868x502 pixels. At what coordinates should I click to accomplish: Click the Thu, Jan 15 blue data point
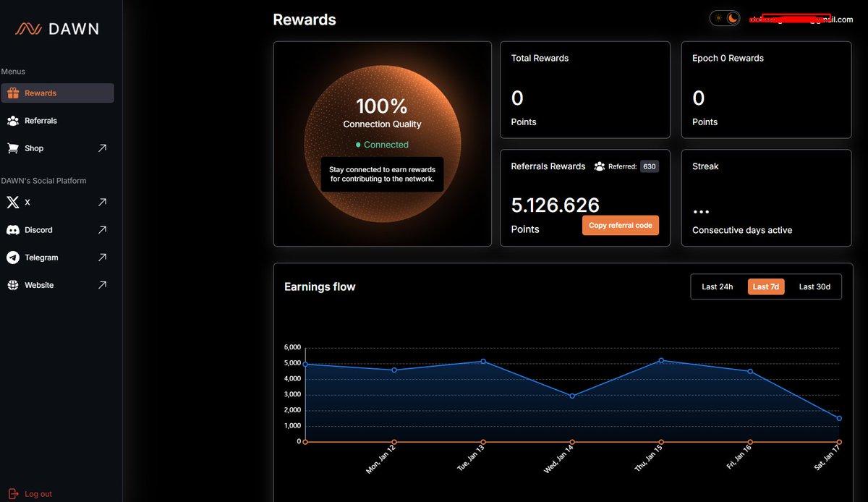[x=661, y=360]
